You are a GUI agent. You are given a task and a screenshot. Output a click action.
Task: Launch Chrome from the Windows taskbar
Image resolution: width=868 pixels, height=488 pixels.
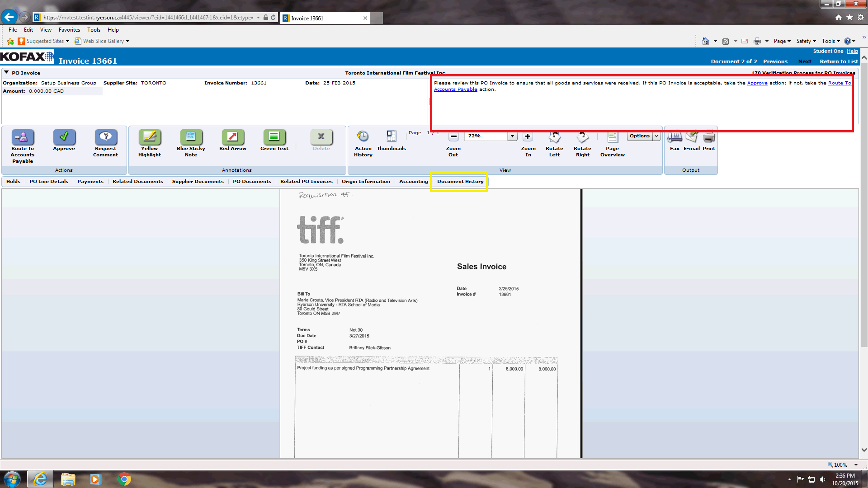pos(124,479)
